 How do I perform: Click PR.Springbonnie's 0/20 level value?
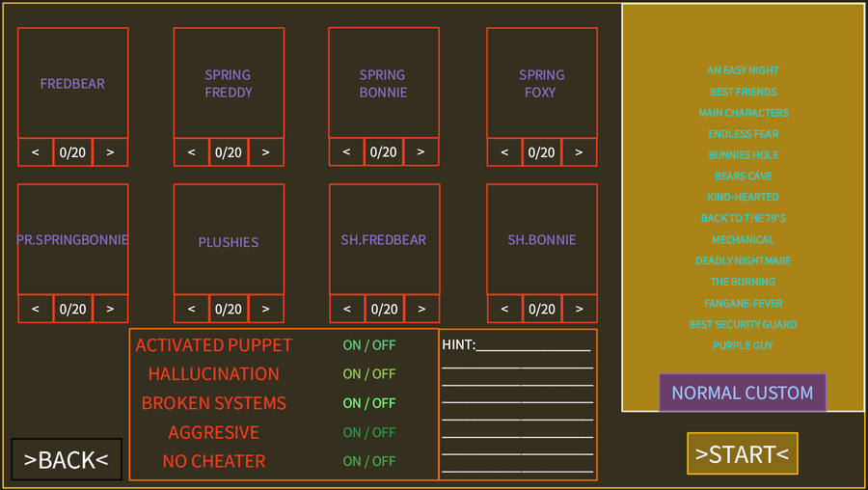72,309
